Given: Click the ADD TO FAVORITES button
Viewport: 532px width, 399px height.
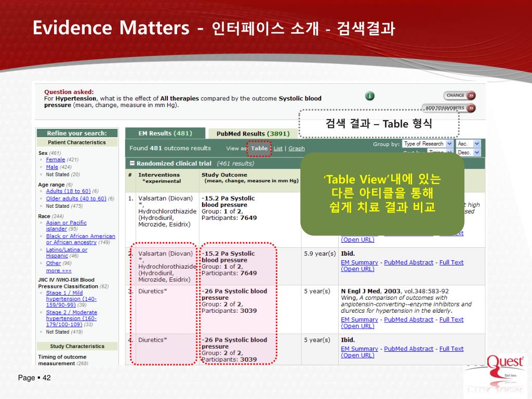Looking at the screenshot, I should (x=449, y=108).
